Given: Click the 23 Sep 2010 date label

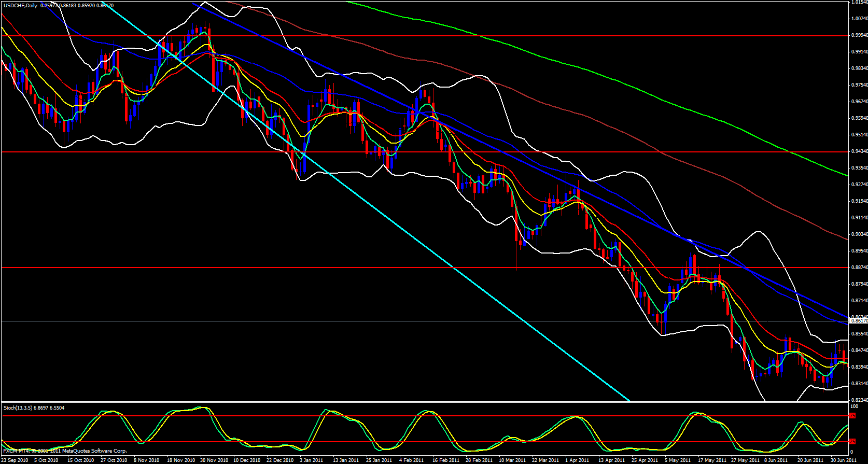Looking at the screenshot, I should point(15,460).
